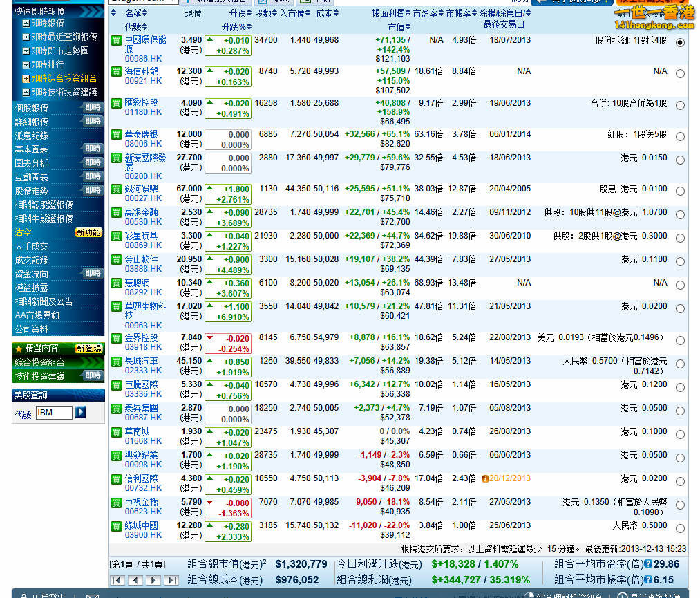700x598 pixels.
Task: Select radio button for 銀河娛樂 row
Action: (680, 191)
